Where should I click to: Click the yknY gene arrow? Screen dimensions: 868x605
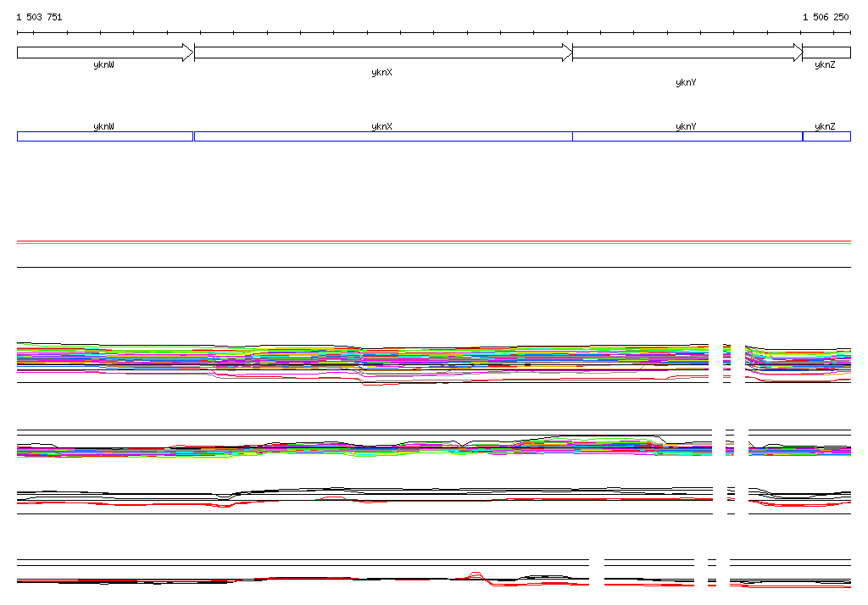point(687,53)
